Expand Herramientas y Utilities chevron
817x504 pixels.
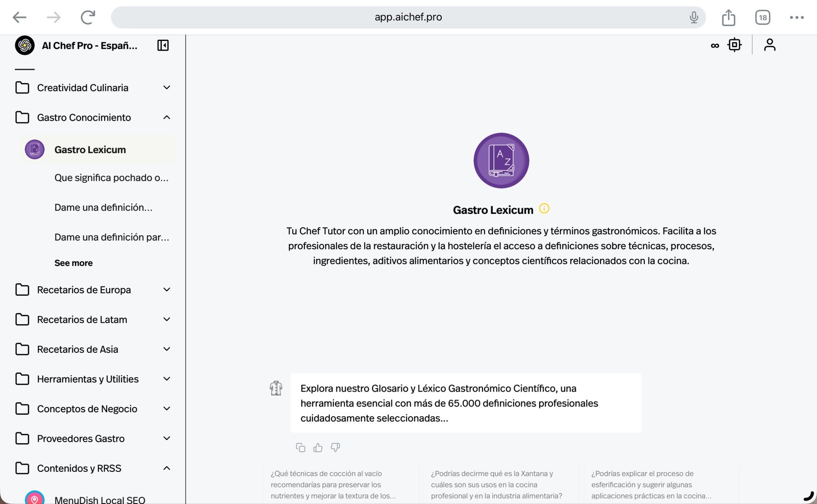coord(166,379)
